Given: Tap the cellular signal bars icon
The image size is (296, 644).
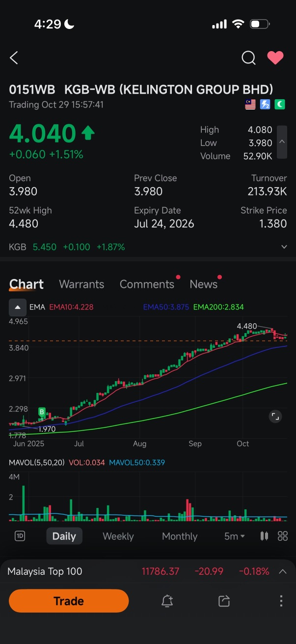Looking at the screenshot, I should [219, 24].
